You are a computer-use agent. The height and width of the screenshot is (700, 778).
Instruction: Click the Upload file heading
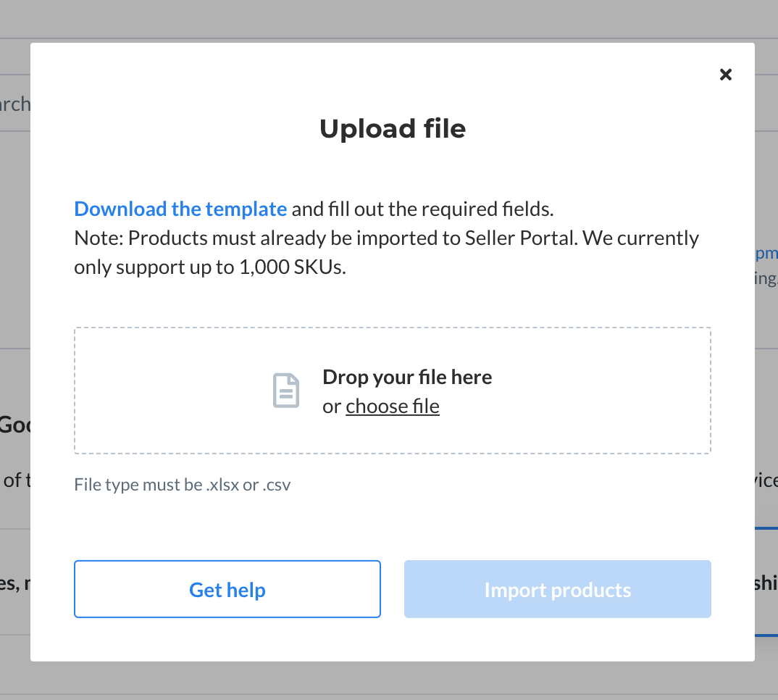pos(393,128)
